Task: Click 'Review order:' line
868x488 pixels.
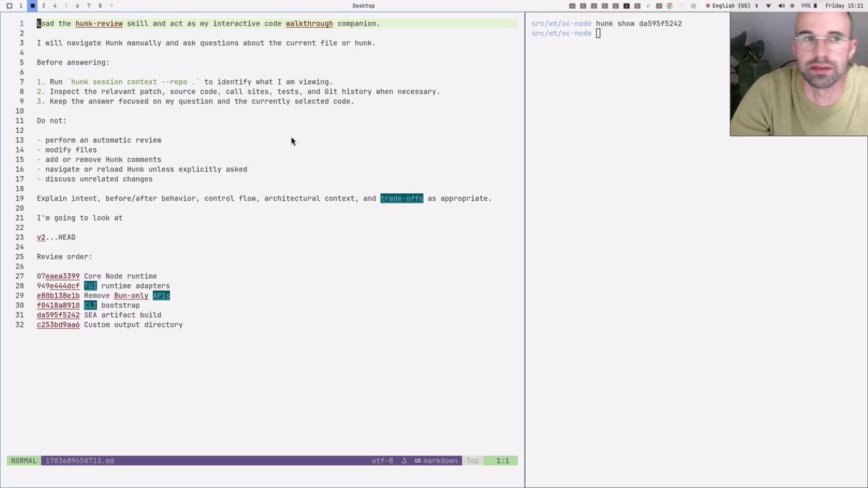Action: [64, 257]
